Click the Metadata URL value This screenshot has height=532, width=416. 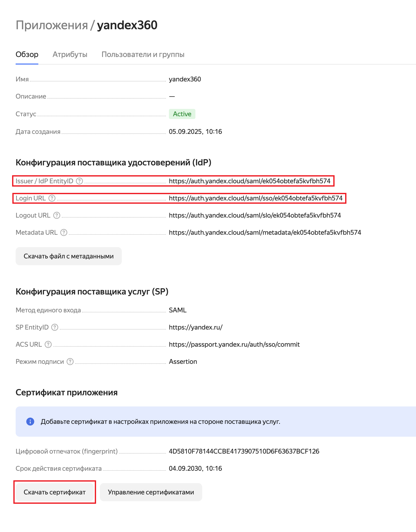click(x=265, y=232)
